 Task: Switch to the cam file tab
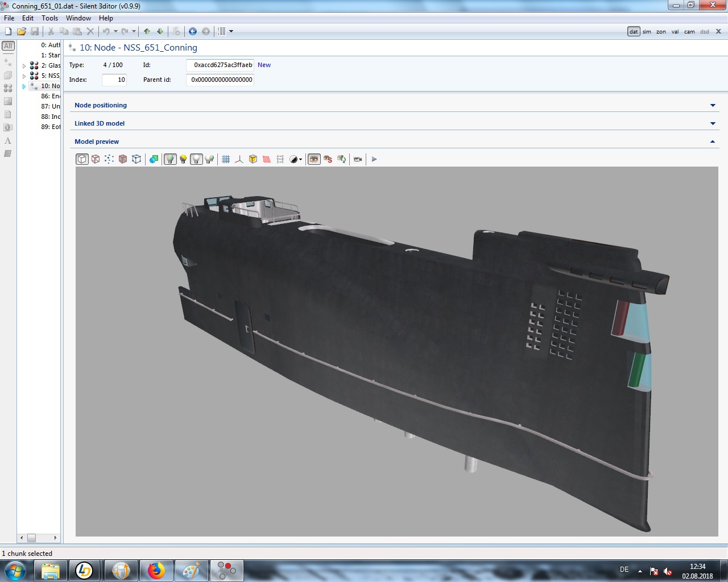[689, 32]
